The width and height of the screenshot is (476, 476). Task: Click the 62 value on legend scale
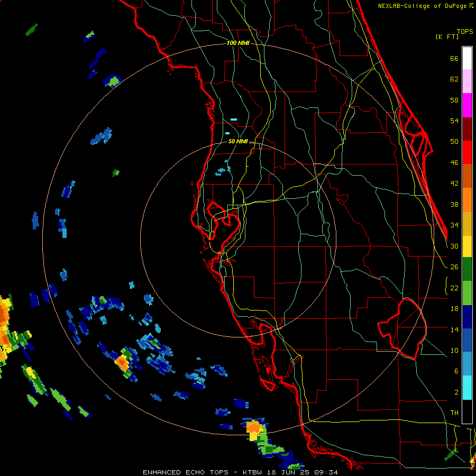coord(454,79)
